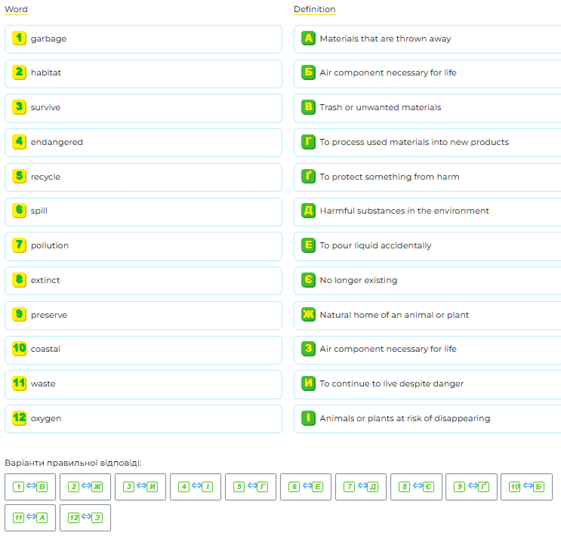Click green letter Е badge for pour liquid
The image size is (561, 542).
[308, 245]
